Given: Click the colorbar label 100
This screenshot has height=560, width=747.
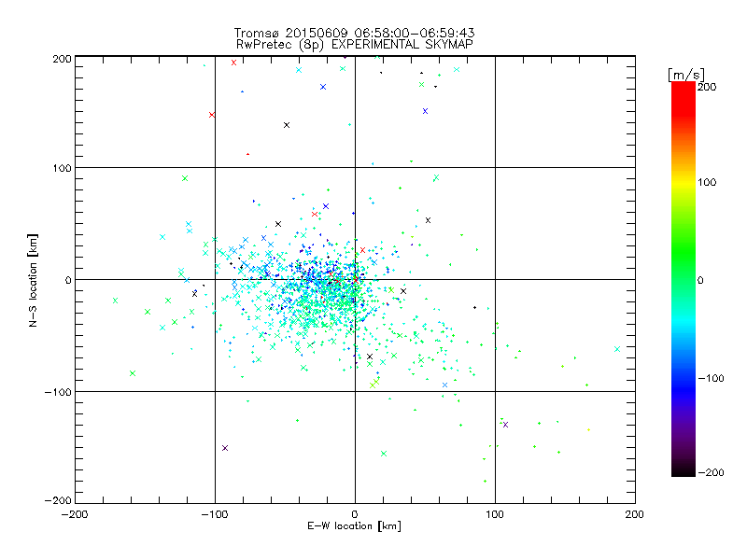Looking at the screenshot, I should [x=707, y=182].
